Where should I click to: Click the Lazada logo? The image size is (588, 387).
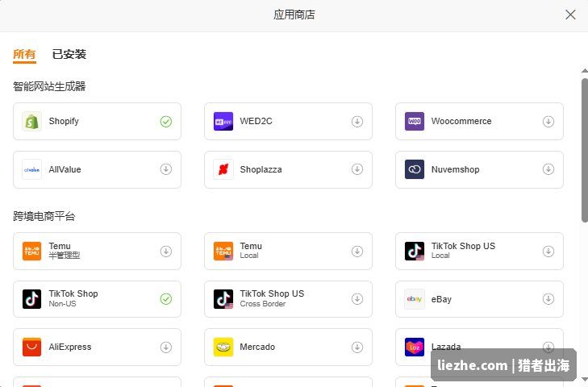point(415,347)
